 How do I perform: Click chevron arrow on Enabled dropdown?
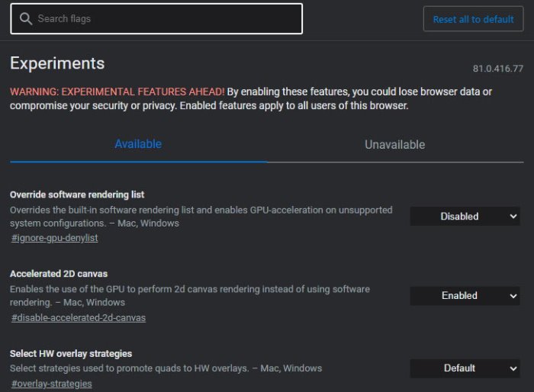[x=513, y=296]
